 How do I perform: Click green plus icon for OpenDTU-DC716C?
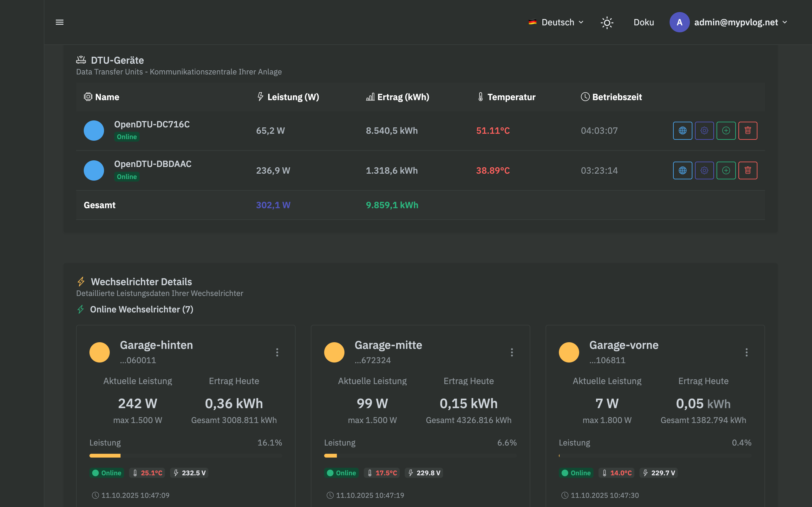click(726, 131)
